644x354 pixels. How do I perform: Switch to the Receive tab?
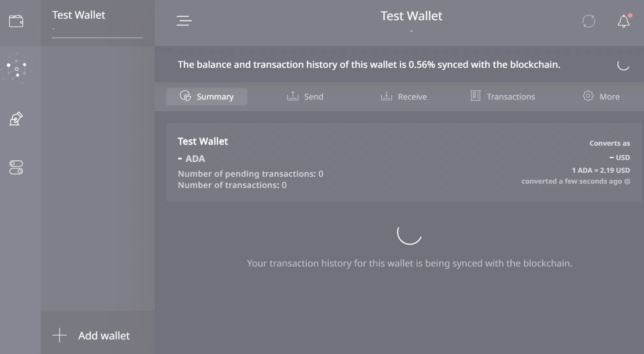[x=403, y=97]
